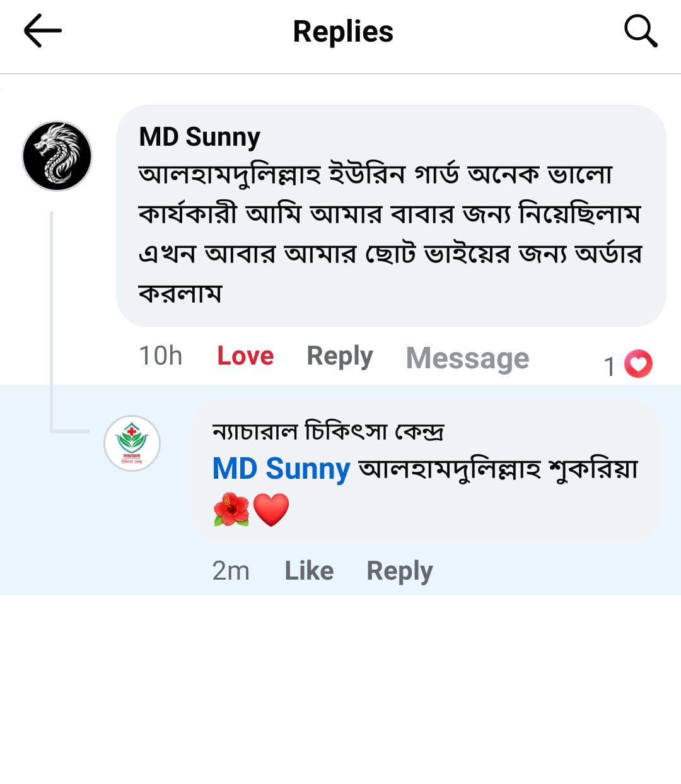Go back using the arrow icon
The width and height of the screenshot is (681, 784).
(x=42, y=31)
